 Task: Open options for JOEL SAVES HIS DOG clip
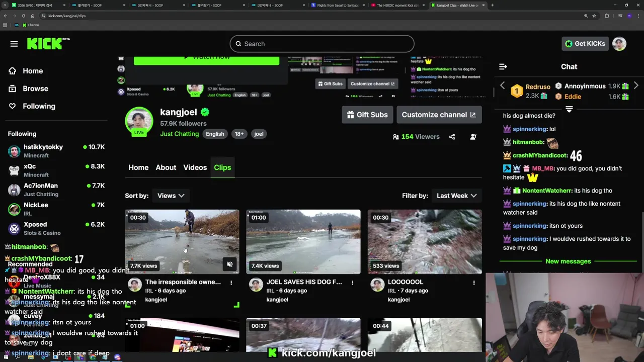352,283
